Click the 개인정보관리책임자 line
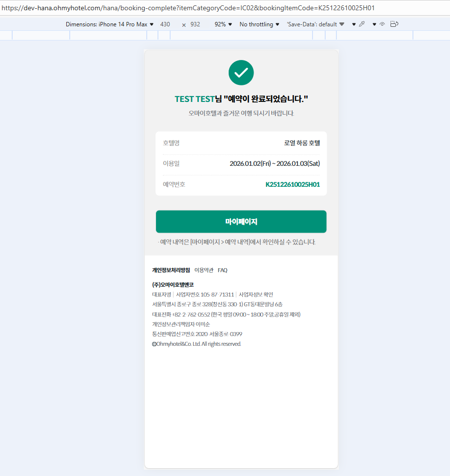Screen dimensions: 450x476 [181, 324]
